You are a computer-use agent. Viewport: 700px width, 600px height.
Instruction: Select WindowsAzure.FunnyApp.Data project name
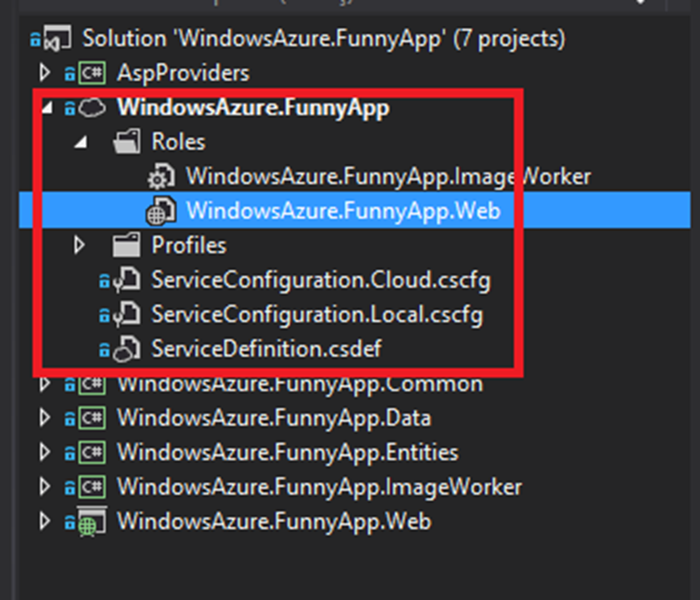click(274, 419)
